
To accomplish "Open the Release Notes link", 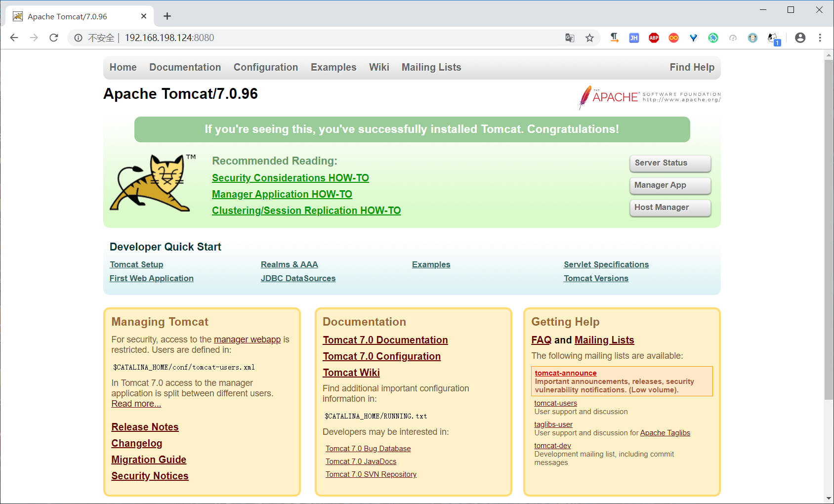I will click(x=145, y=427).
